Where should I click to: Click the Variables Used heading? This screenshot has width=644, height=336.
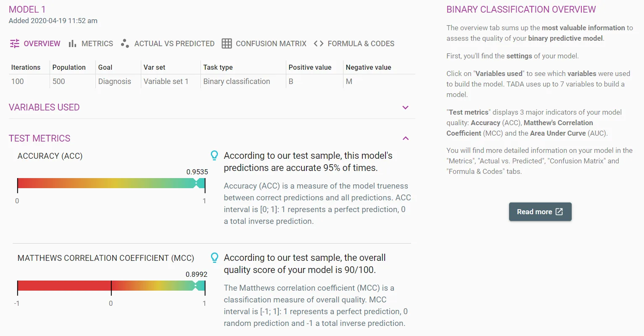coord(44,108)
